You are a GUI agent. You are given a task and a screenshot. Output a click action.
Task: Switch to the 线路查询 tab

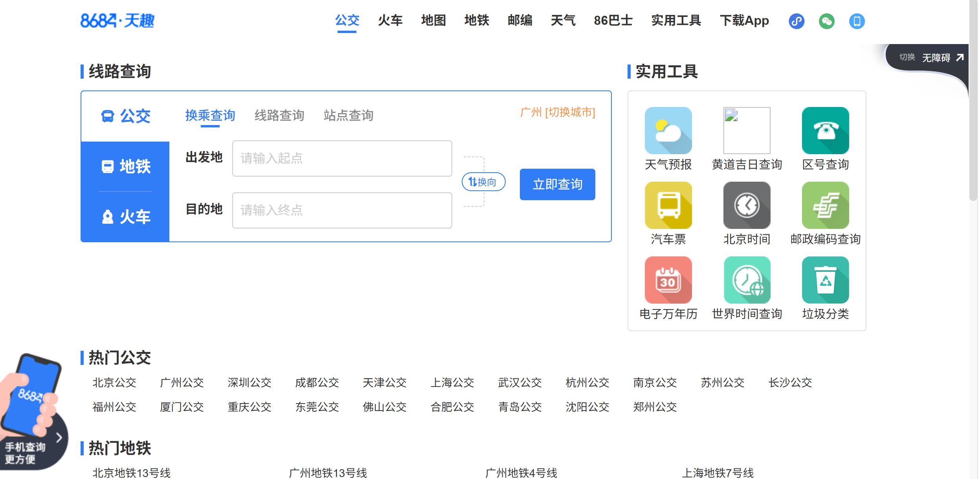[x=279, y=115]
